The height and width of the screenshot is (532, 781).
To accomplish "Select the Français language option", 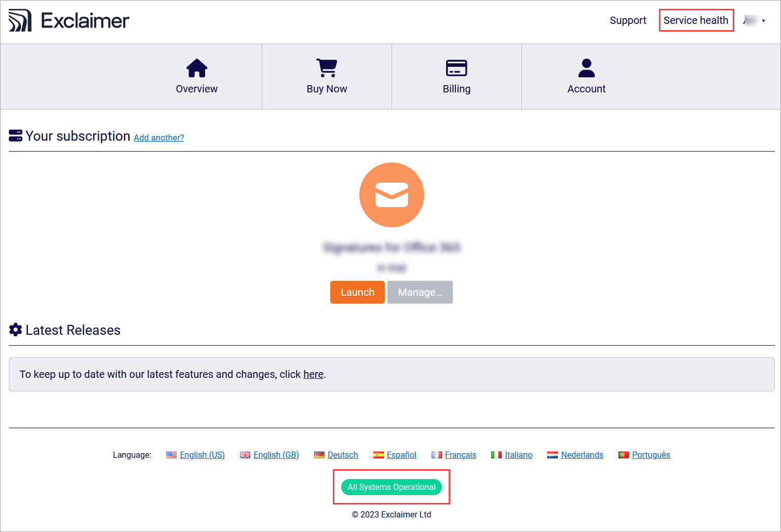I will pos(460,455).
